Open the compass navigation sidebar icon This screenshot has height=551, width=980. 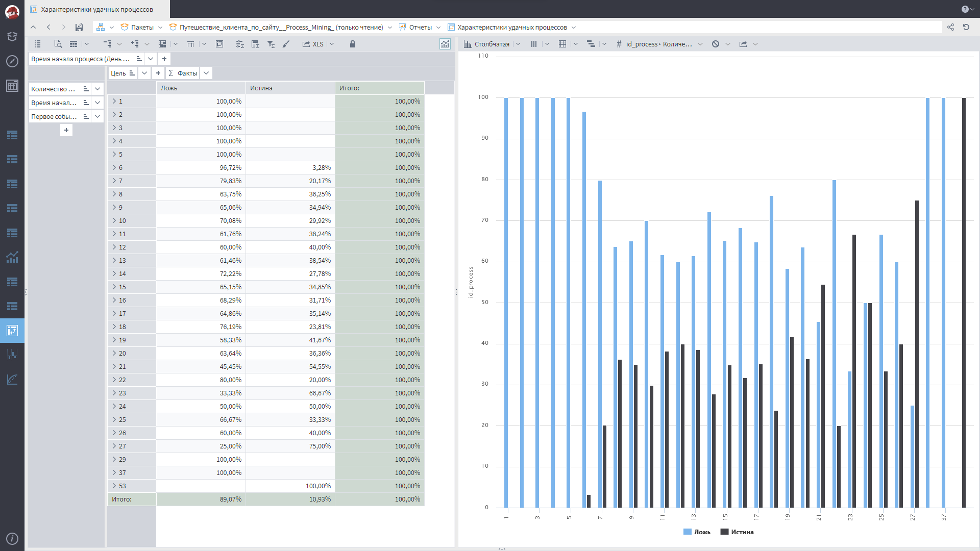click(x=12, y=61)
